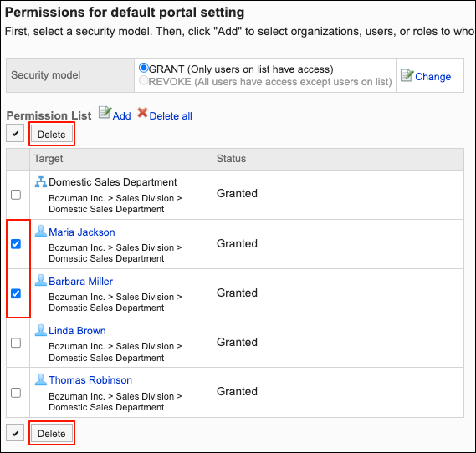476x453 pixels.
Task: Click the user icon beside Barbara Miller
Action: 41,281
